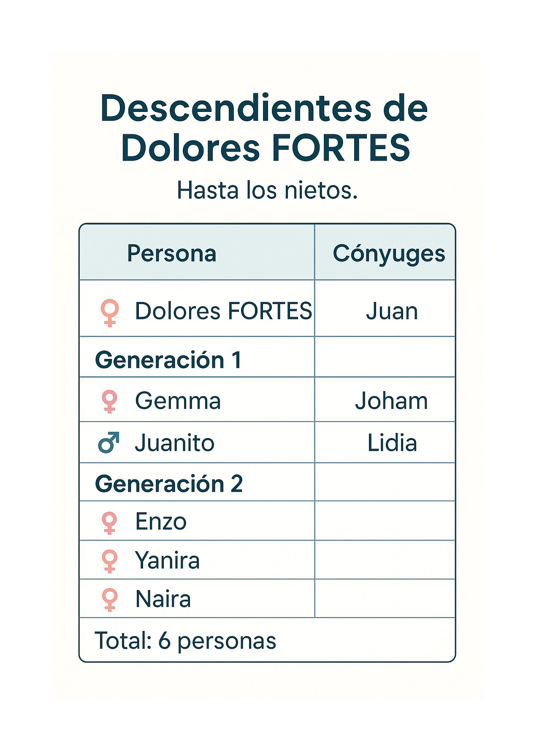Select the Dolores FORTES name in table
Screen dimensions: 534x756
click(x=223, y=311)
